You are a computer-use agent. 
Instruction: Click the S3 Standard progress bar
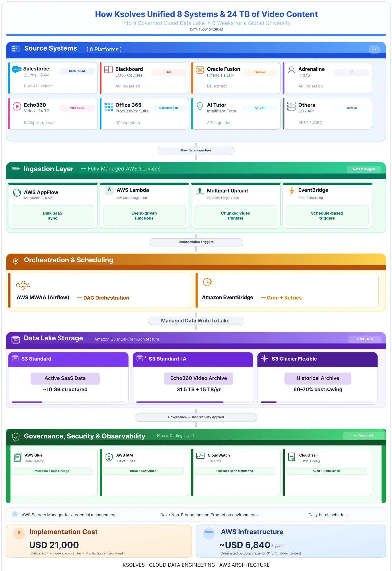(68, 402)
